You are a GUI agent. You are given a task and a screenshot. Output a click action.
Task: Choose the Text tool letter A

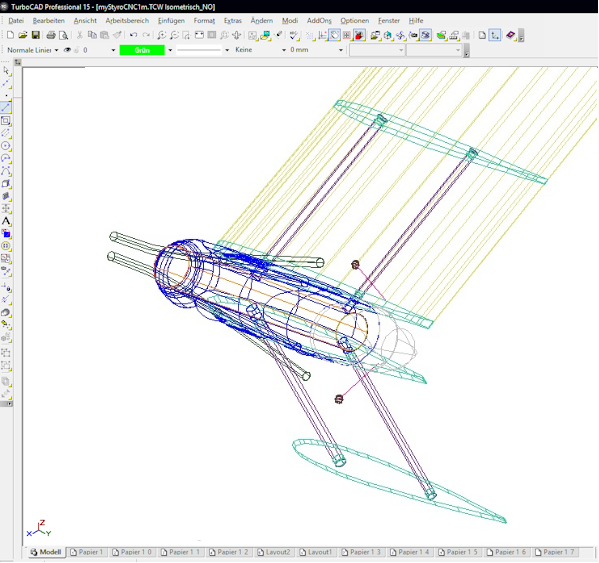pyautogui.click(x=6, y=221)
